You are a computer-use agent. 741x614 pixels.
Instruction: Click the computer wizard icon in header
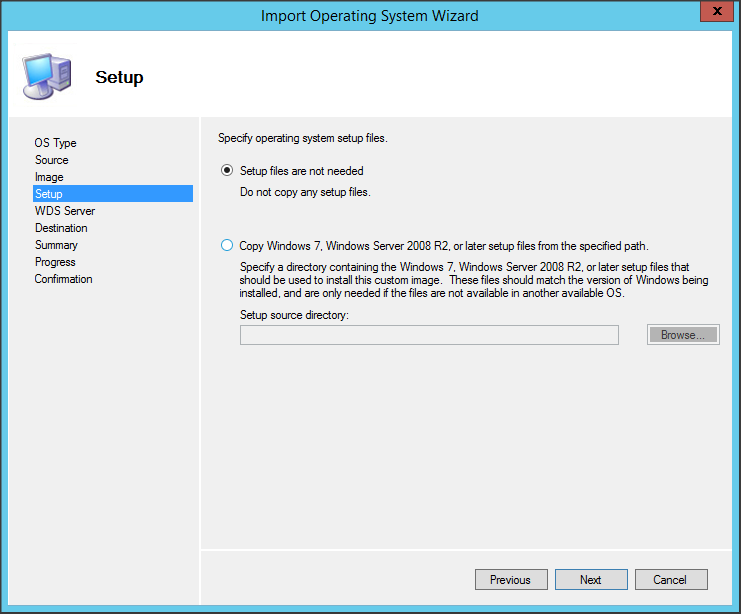pyautogui.click(x=46, y=77)
